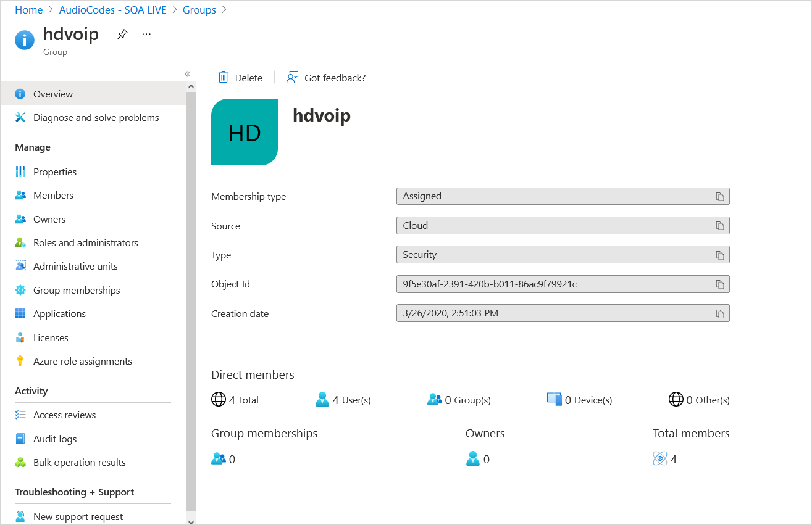Image resolution: width=812 pixels, height=525 pixels.
Task: Click the Object Id field
Action: [563, 284]
